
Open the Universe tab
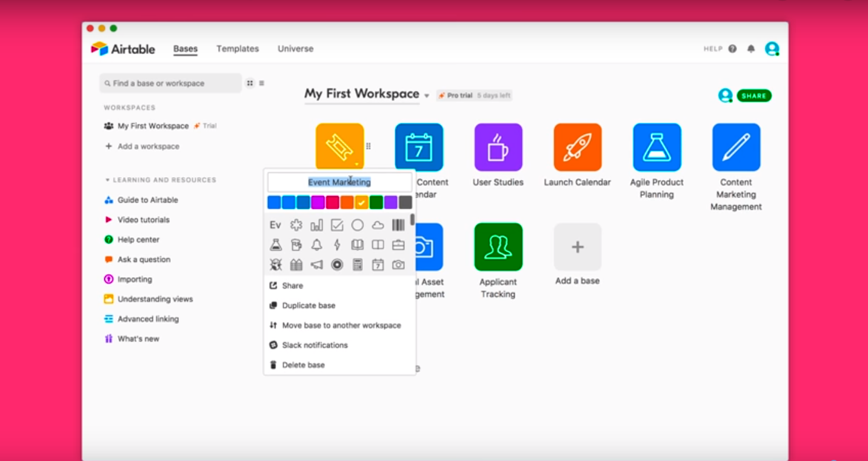[296, 49]
